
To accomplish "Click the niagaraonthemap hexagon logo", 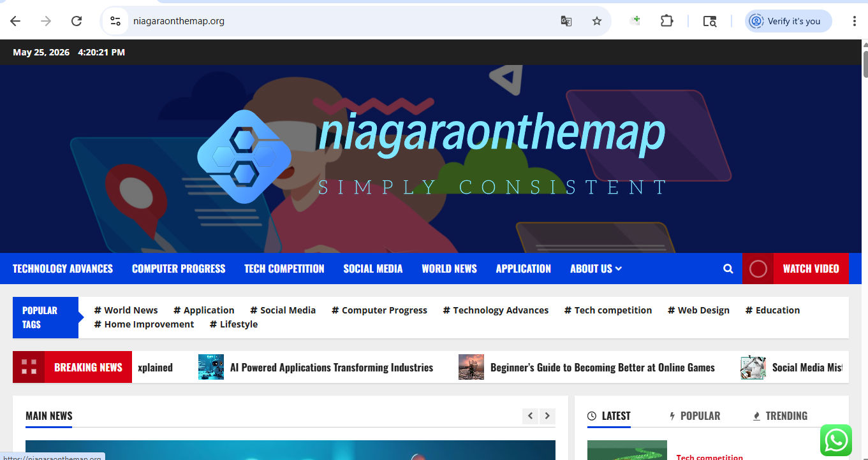I will [x=244, y=156].
